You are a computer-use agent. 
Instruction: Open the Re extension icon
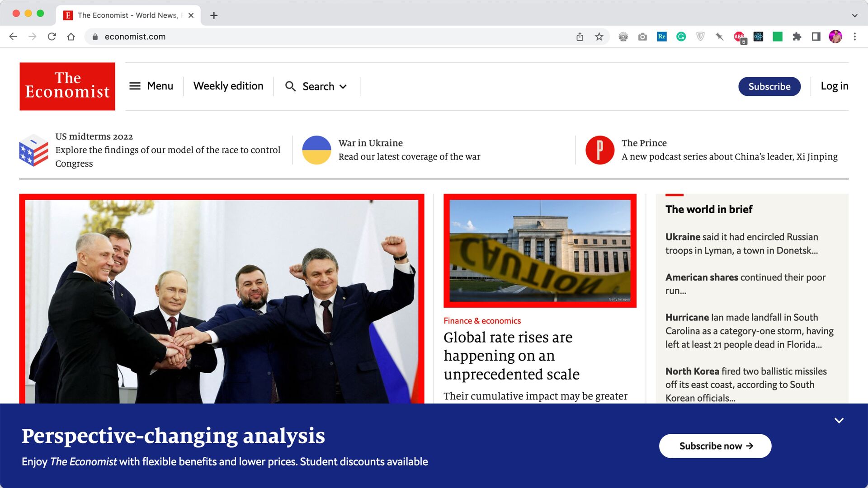662,37
